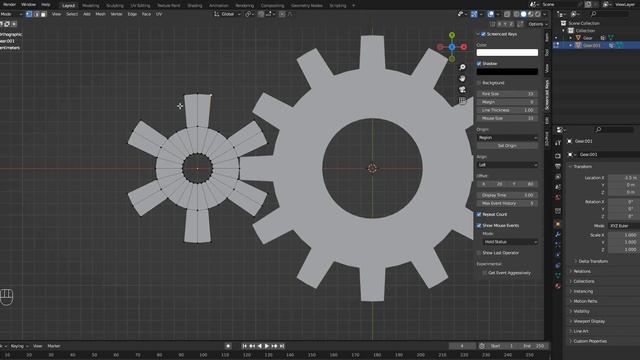This screenshot has height=360, width=640.
Task: Switch to the Layout workspace tab
Action: pyautogui.click(x=69, y=6)
